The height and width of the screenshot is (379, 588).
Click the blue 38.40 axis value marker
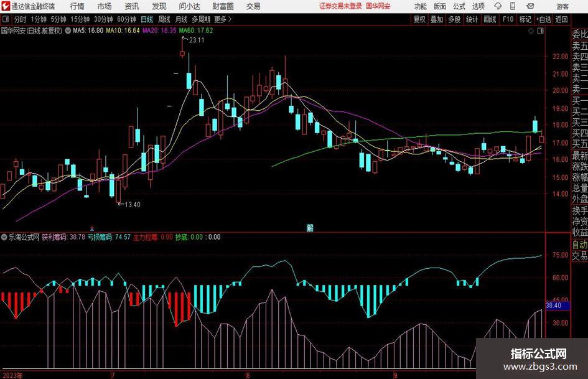[558, 306]
